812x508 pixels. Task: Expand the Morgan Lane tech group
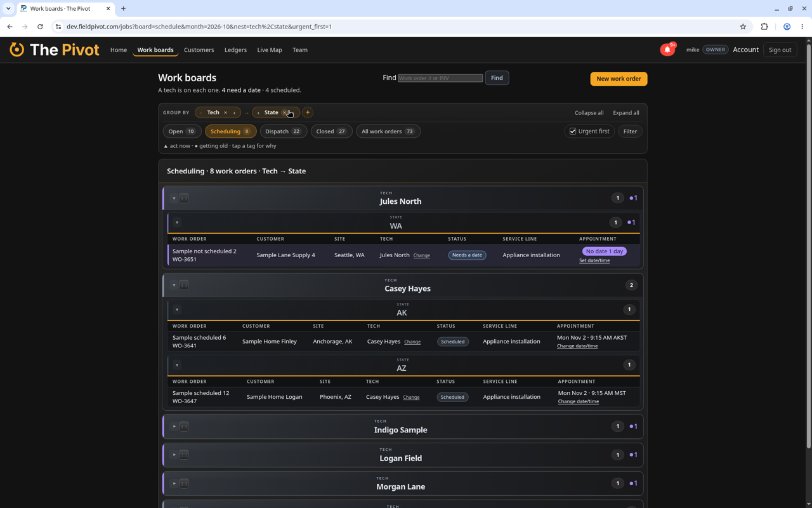point(174,483)
